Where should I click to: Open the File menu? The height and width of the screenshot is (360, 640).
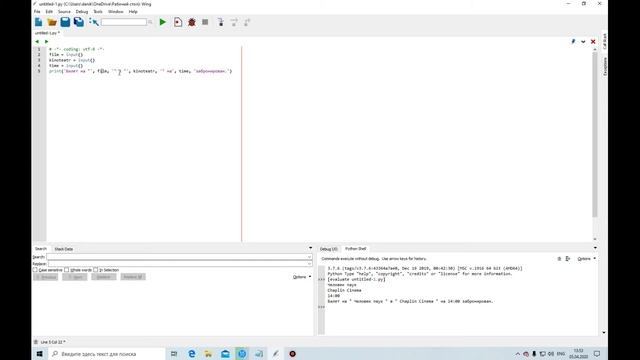coord(37,12)
